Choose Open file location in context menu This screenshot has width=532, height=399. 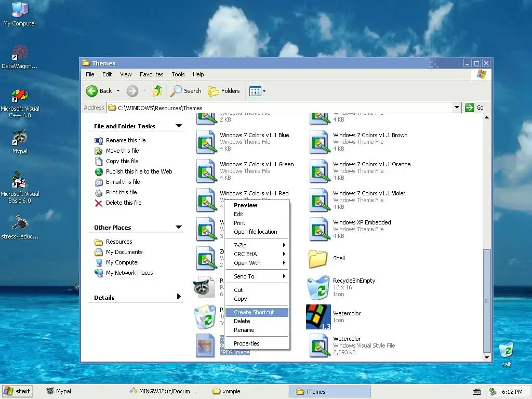[257, 232]
